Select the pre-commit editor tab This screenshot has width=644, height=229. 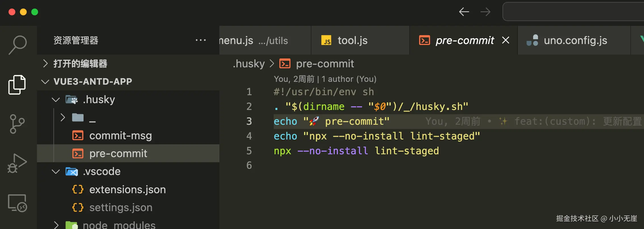pyautogui.click(x=464, y=40)
